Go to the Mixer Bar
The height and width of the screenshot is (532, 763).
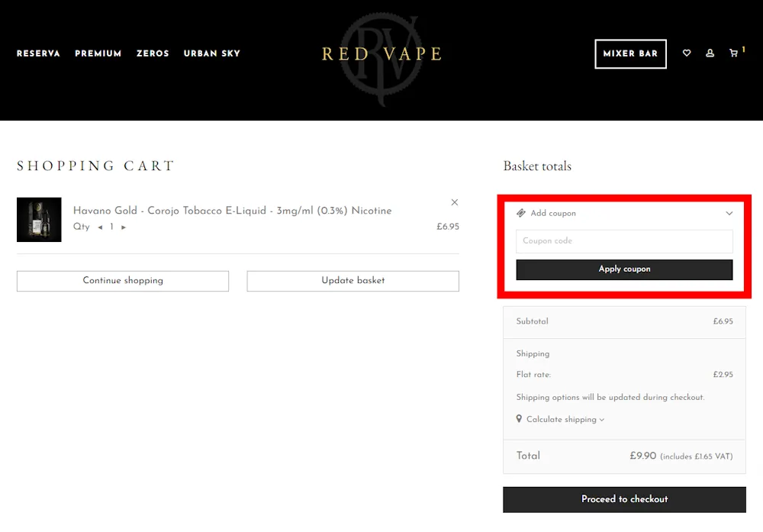631,53
